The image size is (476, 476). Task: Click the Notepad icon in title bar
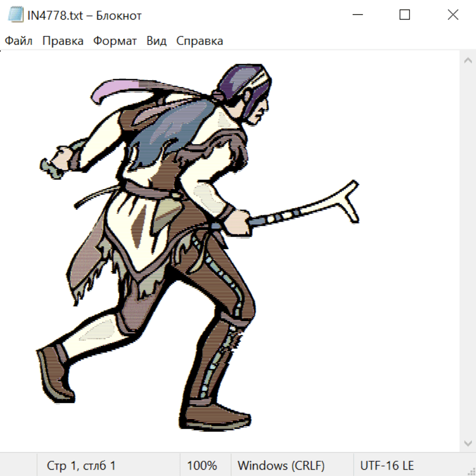point(15,15)
